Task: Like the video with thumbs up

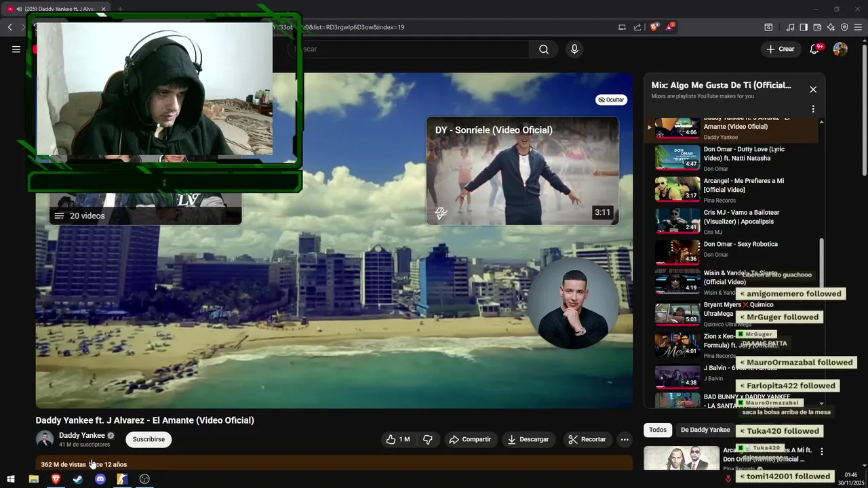Action: pos(397,439)
